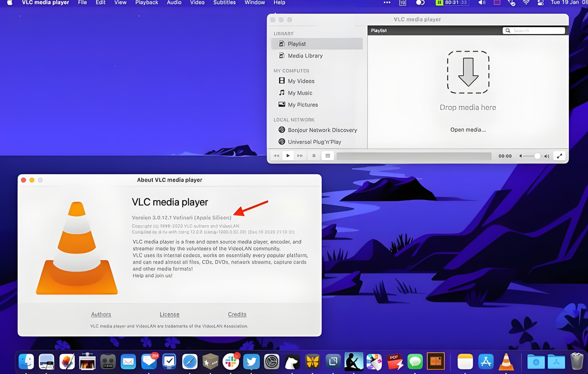The image size is (588, 374).
Task: Open Mail from the Dock
Action: 128,362
